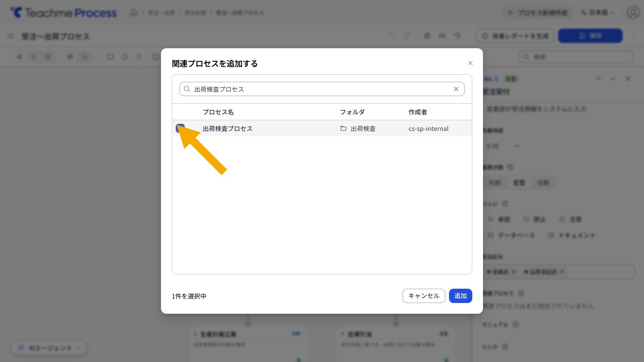644x362 pixels.
Task: Toggle the データベース badge
Action: tap(510, 235)
